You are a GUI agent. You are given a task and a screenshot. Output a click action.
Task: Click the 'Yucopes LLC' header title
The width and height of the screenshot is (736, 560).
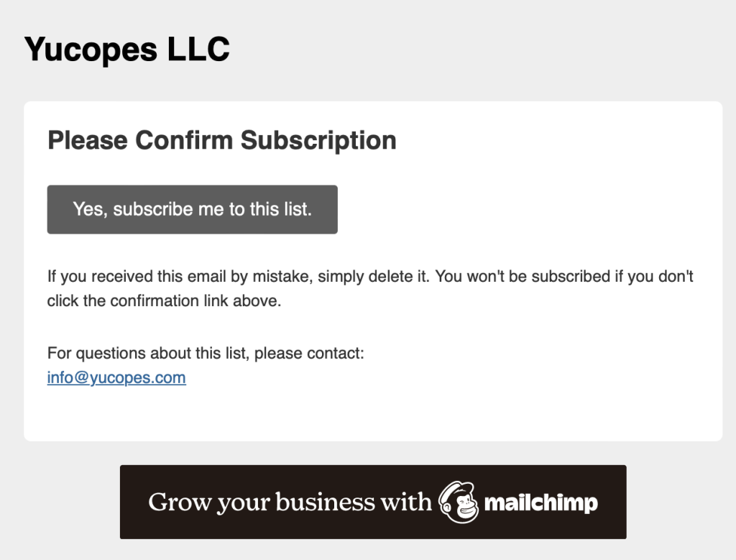126,50
